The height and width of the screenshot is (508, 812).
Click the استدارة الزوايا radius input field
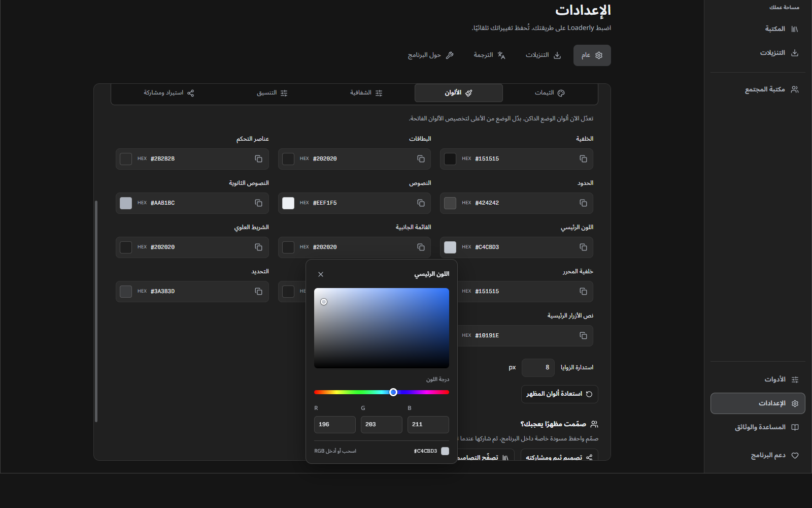click(538, 368)
